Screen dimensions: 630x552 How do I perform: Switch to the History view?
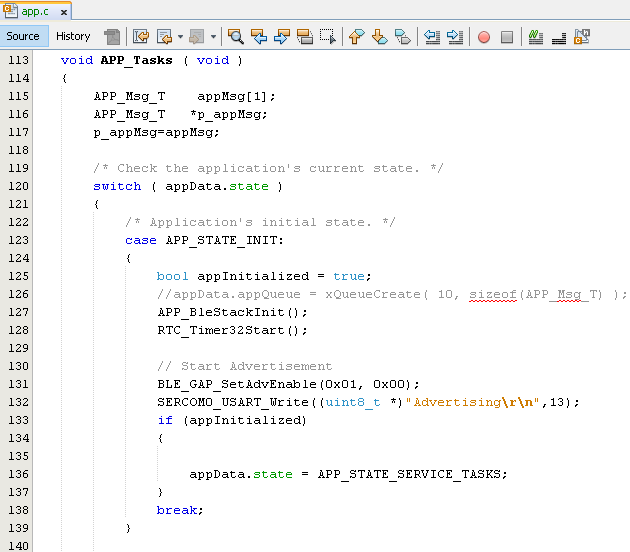coord(73,36)
